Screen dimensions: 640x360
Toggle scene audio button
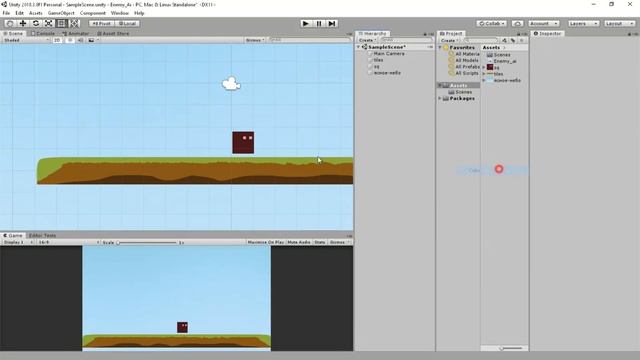click(x=80, y=40)
